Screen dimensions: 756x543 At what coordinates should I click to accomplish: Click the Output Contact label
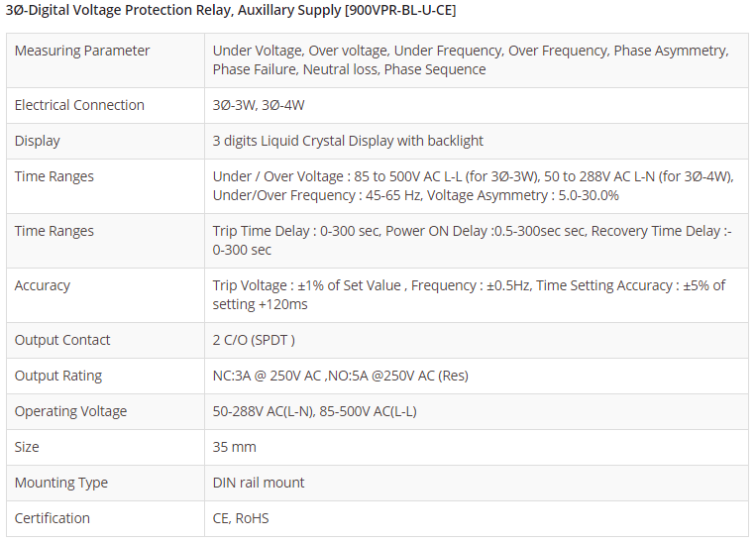(63, 340)
